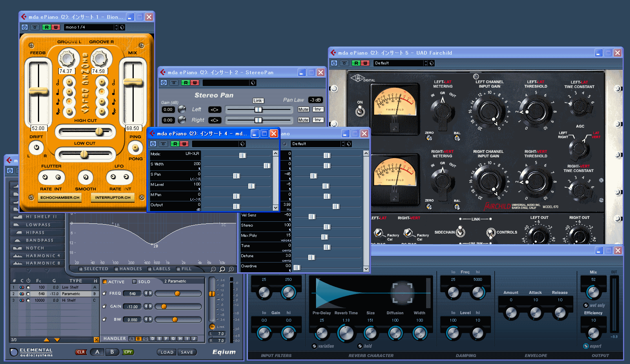Select LOWPASS filter type in Eqium

37,225
